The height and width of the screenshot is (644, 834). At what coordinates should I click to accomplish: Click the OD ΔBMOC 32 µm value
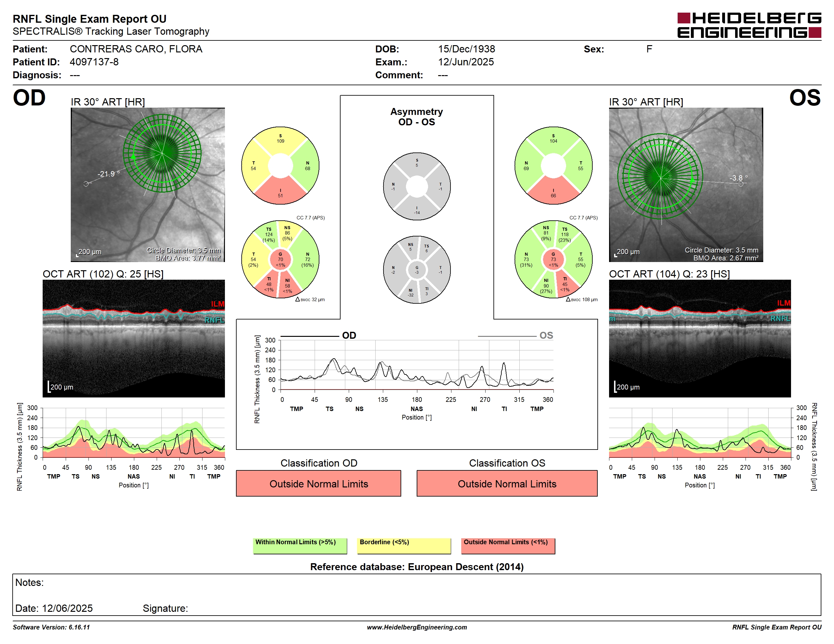310,300
